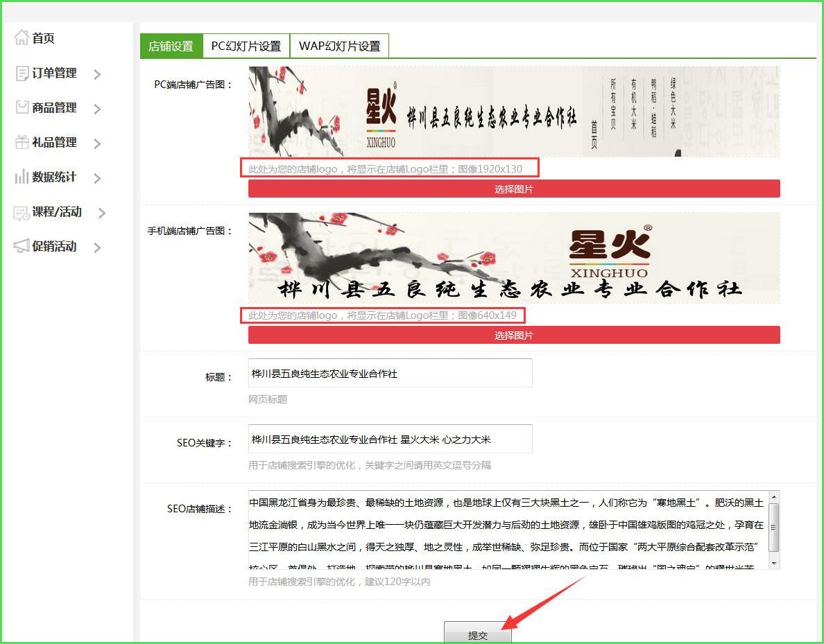Click the 商品管理 bag icon

22,107
